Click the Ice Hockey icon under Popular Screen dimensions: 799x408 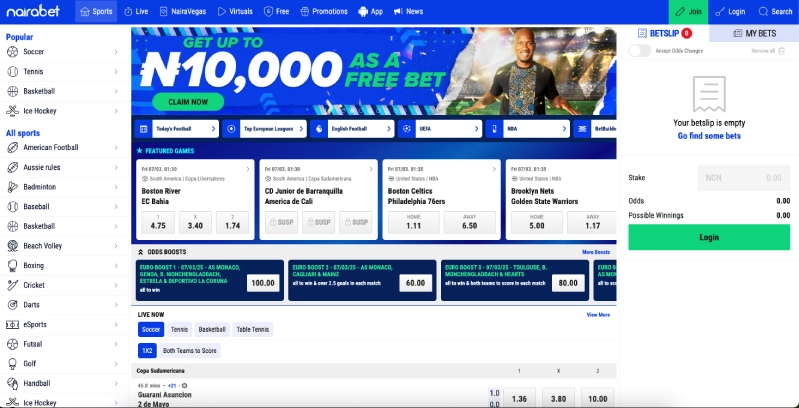pyautogui.click(x=13, y=111)
